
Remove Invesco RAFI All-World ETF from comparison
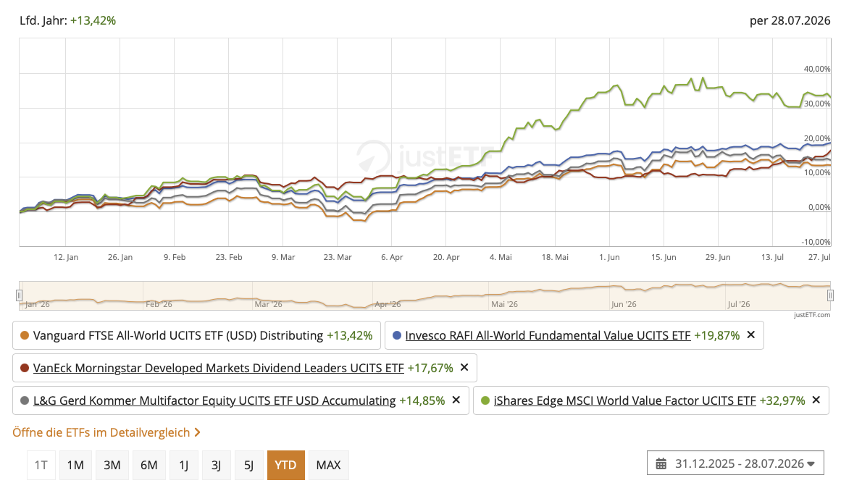click(x=751, y=335)
